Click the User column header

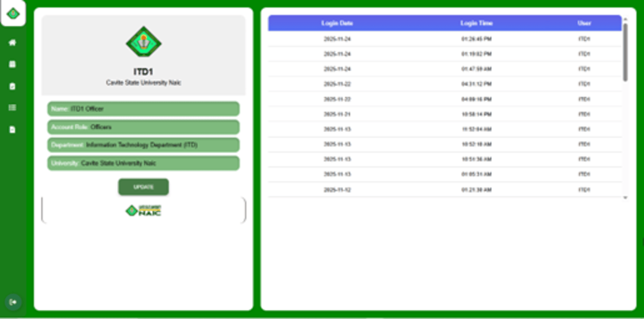coord(584,23)
